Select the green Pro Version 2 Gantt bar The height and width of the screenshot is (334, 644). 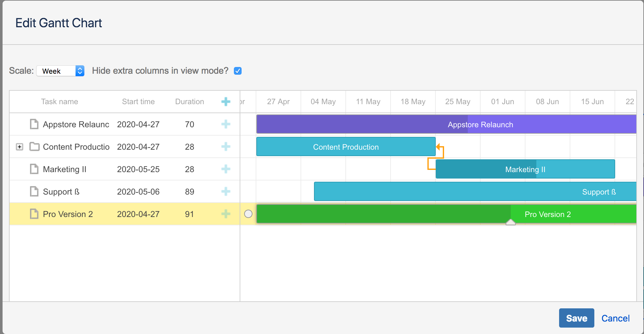tap(446, 214)
